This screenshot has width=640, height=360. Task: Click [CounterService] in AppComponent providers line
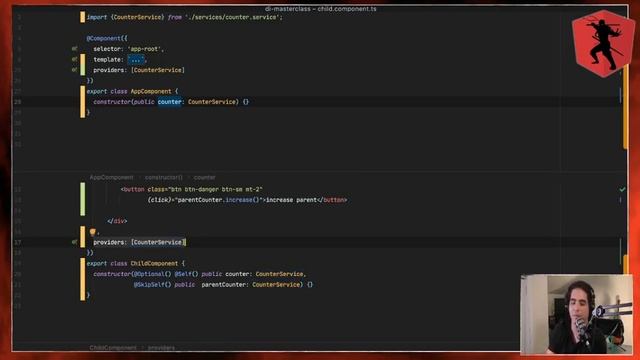(x=158, y=70)
